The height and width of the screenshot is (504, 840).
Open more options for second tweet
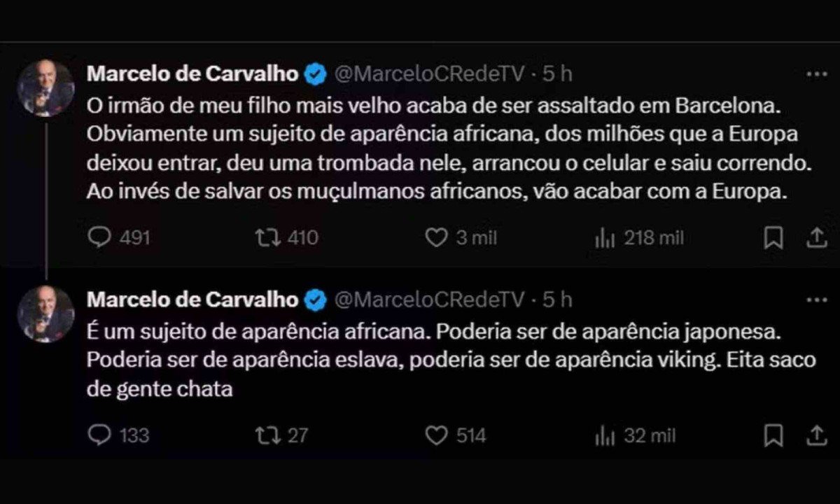tap(816, 300)
